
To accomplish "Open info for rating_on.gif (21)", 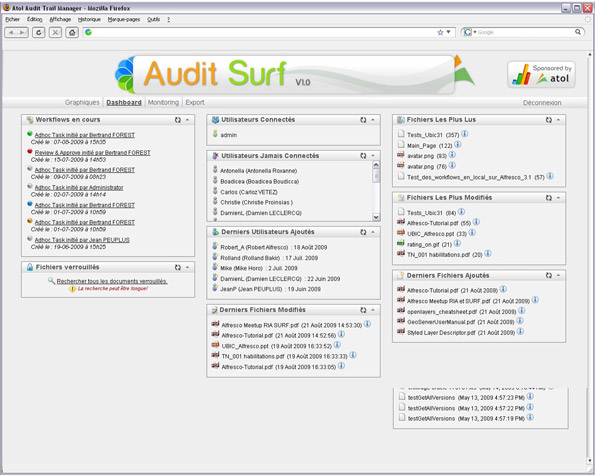I will (457, 243).
